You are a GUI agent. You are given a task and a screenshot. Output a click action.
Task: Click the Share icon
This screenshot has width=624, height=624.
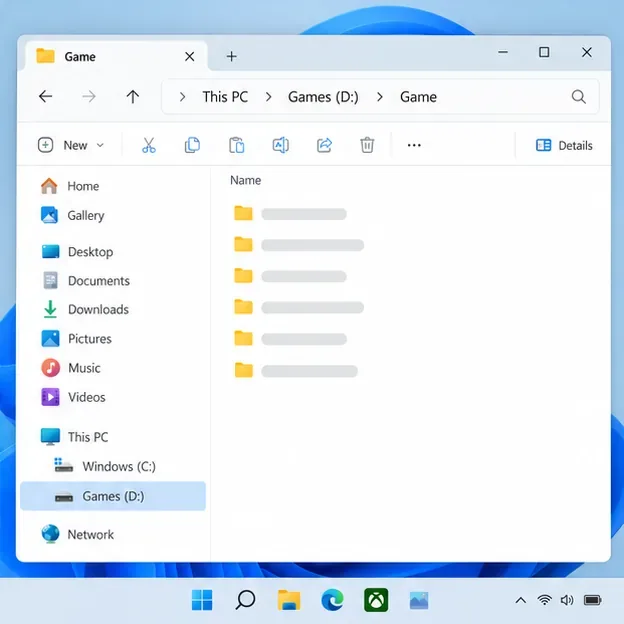324,145
